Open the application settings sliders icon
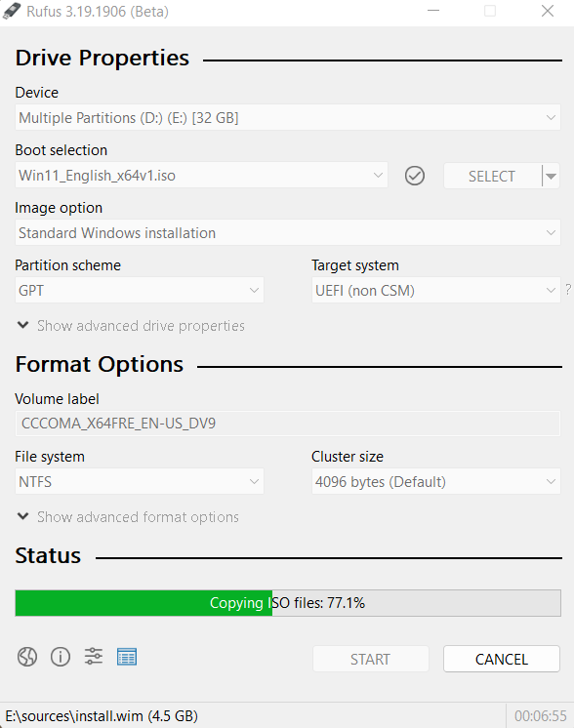Screen dimensions: 574x728 (94, 657)
